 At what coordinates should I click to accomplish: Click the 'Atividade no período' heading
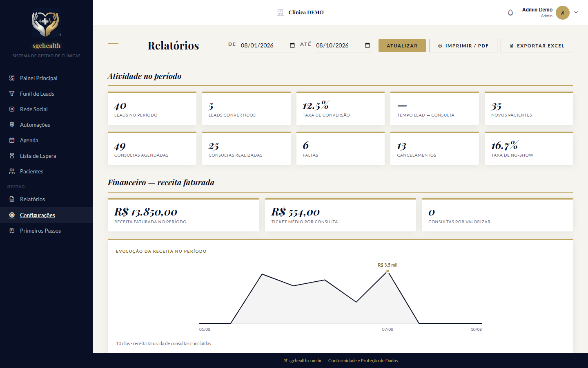click(x=145, y=76)
